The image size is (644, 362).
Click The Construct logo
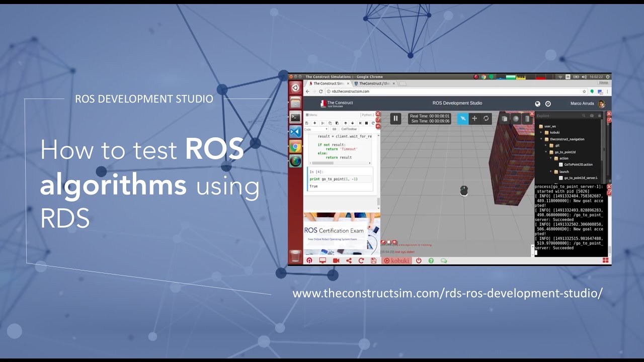pos(337,104)
